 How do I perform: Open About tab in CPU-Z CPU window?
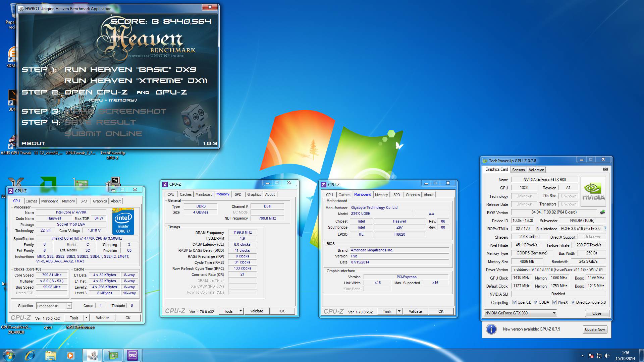(x=116, y=201)
